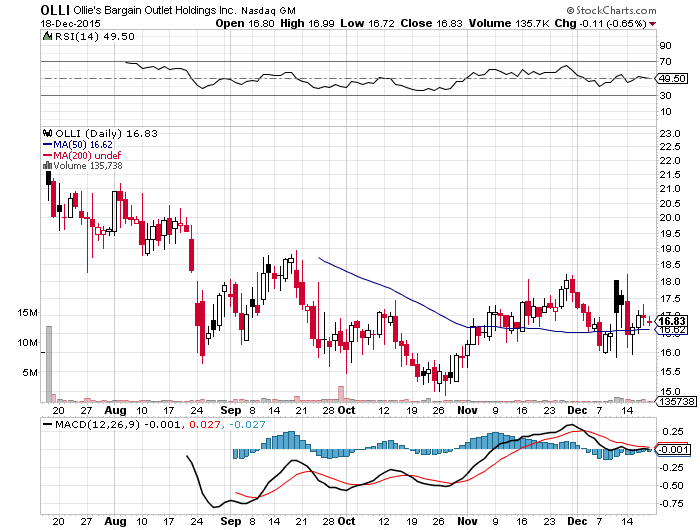Image resolution: width=700 pixels, height=530 pixels.
Task: Click the 16.62 moving average tag
Action: [x=672, y=330]
